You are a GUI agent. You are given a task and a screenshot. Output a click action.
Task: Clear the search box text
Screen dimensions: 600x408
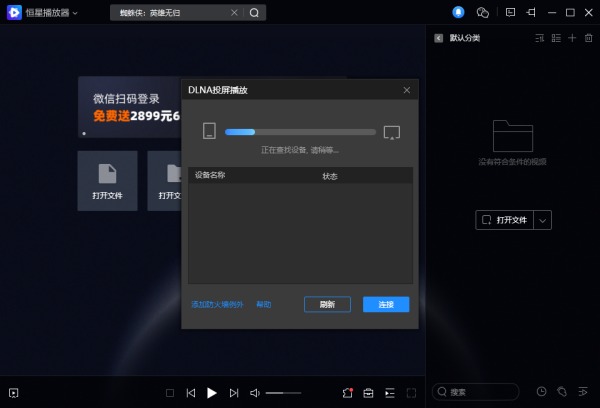(234, 13)
